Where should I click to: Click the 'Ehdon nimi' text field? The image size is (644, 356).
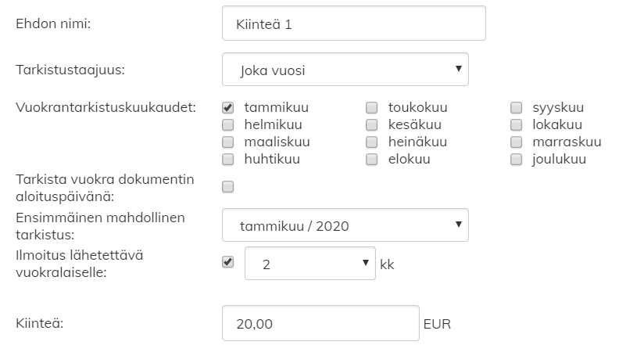click(x=353, y=23)
